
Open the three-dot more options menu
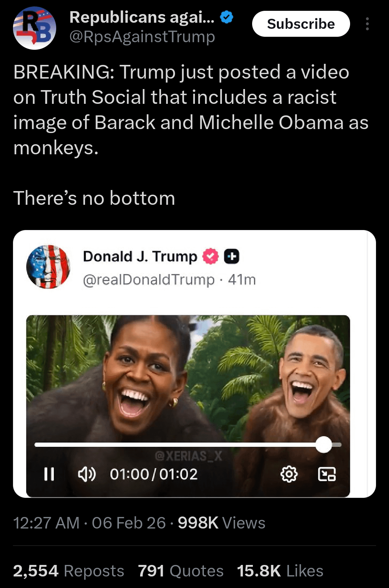[367, 24]
